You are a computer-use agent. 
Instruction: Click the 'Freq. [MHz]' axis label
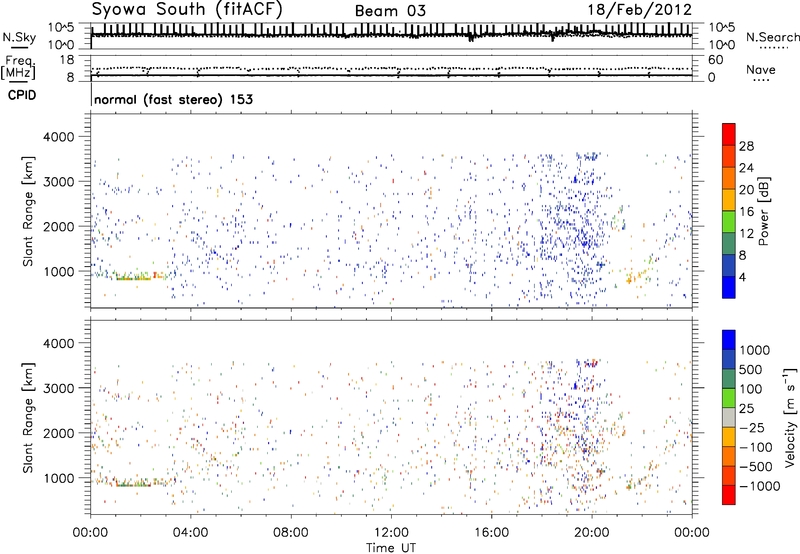(x=18, y=68)
